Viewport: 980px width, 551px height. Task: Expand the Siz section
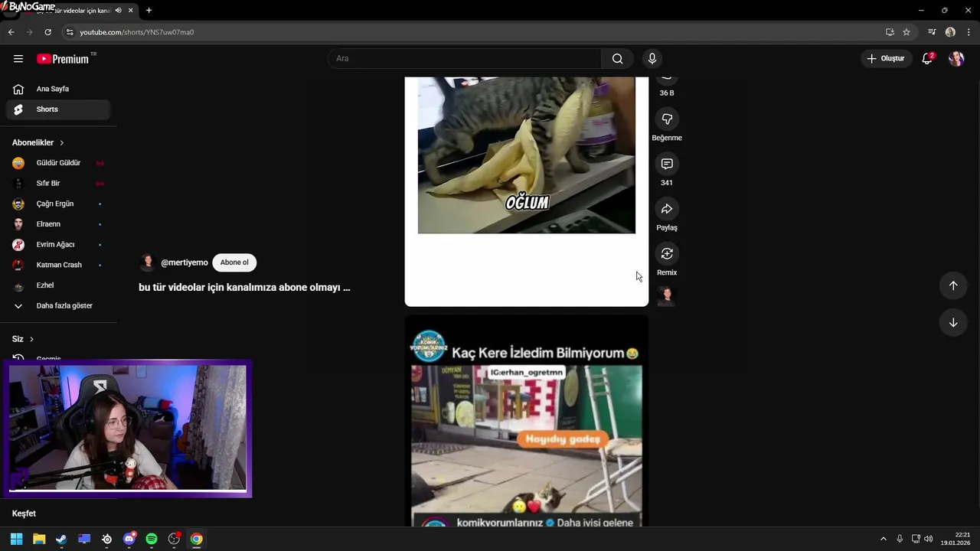pyautogui.click(x=23, y=339)
